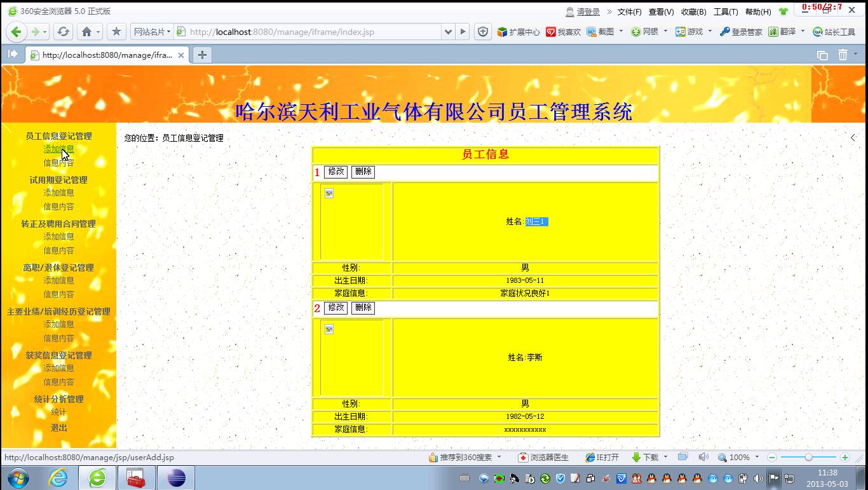The image size is (868, 490).
Task: Open the 统计 statistics link
Action: point(58,412)
